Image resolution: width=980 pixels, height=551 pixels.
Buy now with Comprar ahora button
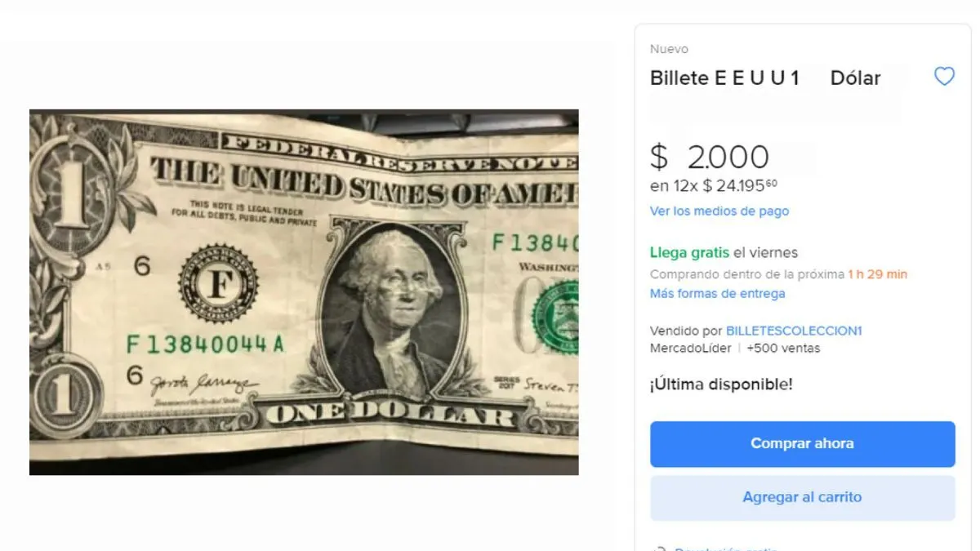[x=802, y=444]
